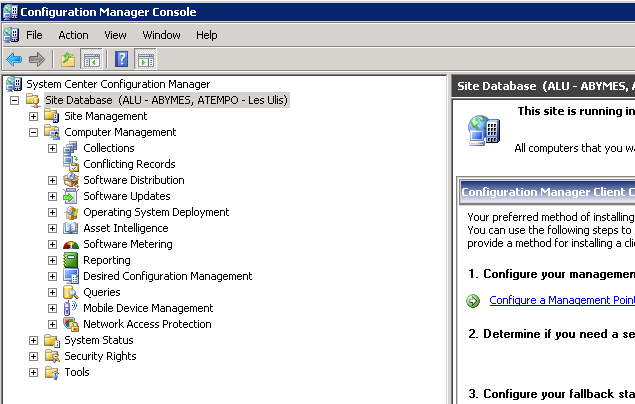Click the Back arrow toolbar button
The width and height of the screenshot is (635, 404).
[x=14, y=60]
